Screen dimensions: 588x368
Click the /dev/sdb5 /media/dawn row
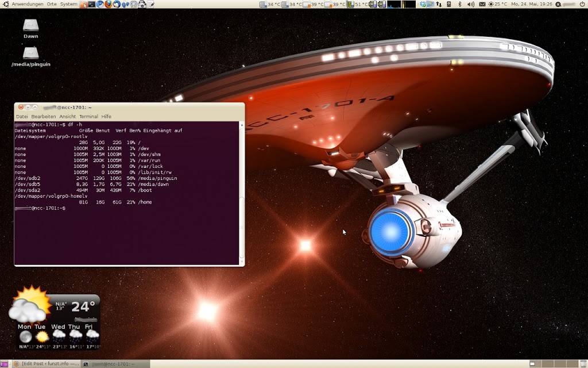coord(91,185)
